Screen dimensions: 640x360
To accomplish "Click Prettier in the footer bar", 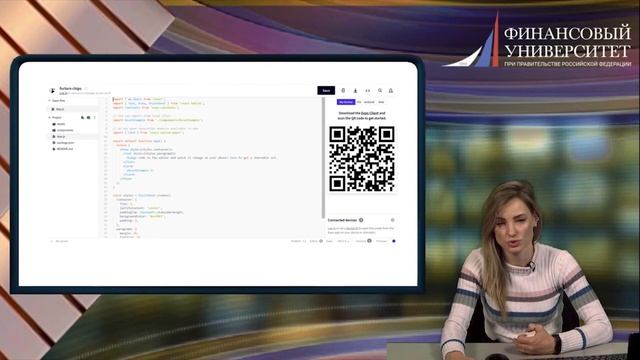I will tap(298, 241).
